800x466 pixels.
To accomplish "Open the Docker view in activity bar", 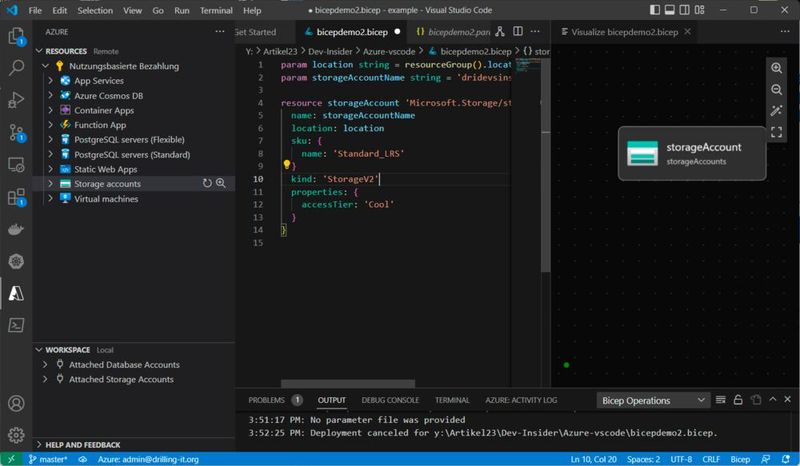I will point(16,228).
